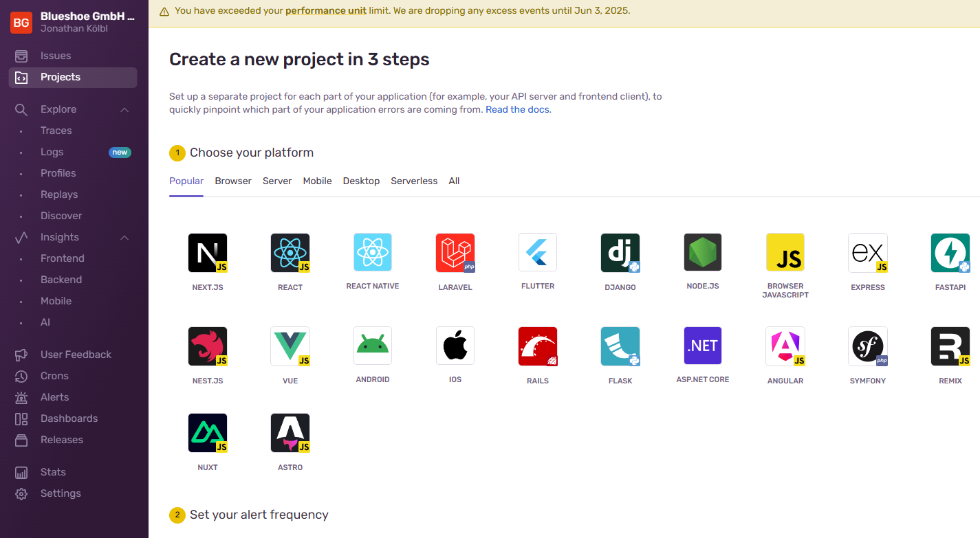Click the performance unit link in the banner

pos(325,10)
